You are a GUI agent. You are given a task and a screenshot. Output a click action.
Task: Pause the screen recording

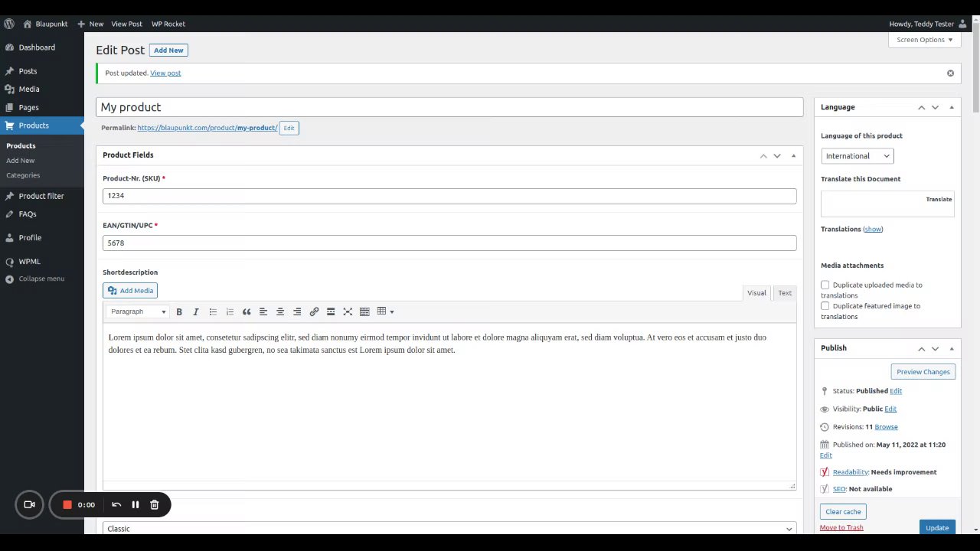point(136,504)
